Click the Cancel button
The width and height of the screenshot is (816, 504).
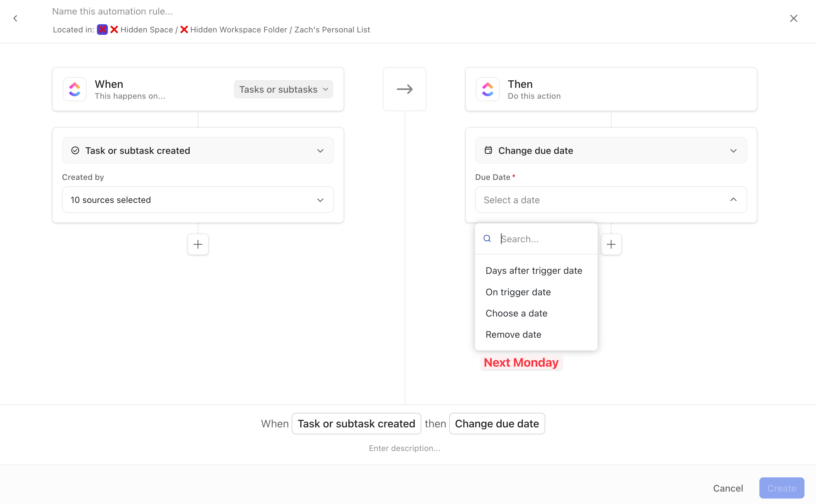click(x=728, y=488)
